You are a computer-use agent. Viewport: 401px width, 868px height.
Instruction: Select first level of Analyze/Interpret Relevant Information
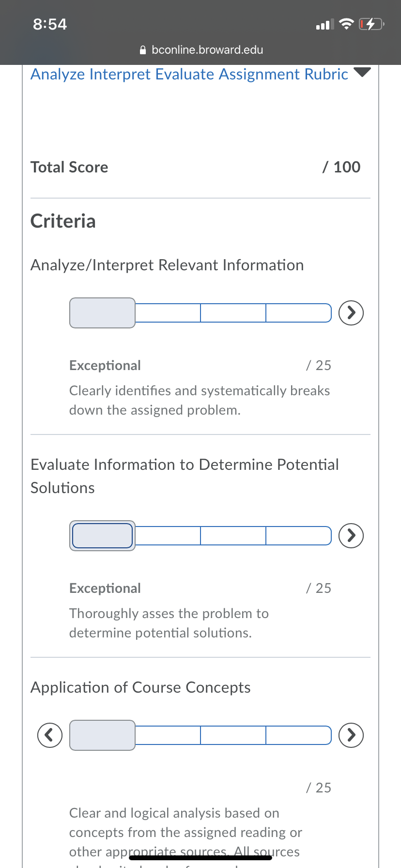point(102,313)
